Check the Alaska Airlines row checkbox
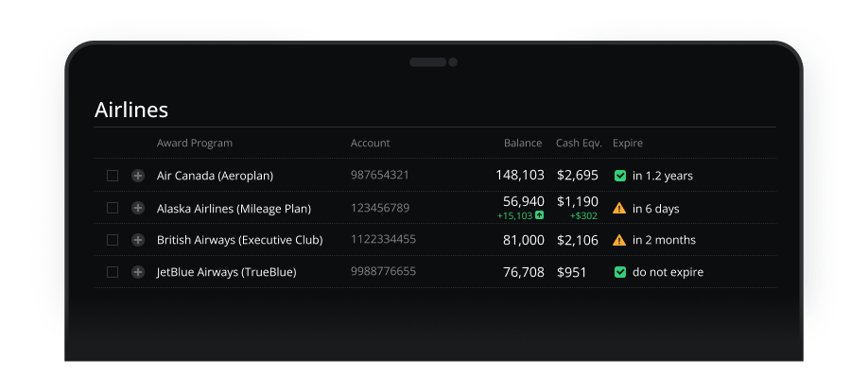 [113, 208]
